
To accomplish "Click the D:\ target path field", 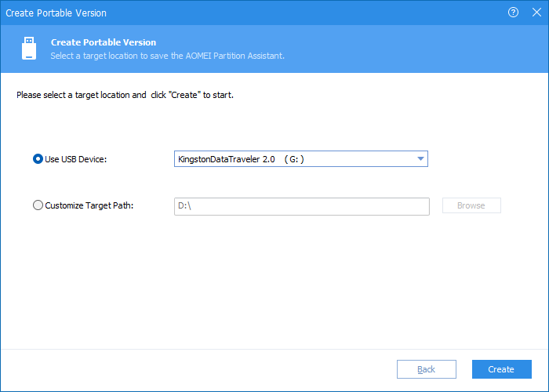I will point(302,206).
